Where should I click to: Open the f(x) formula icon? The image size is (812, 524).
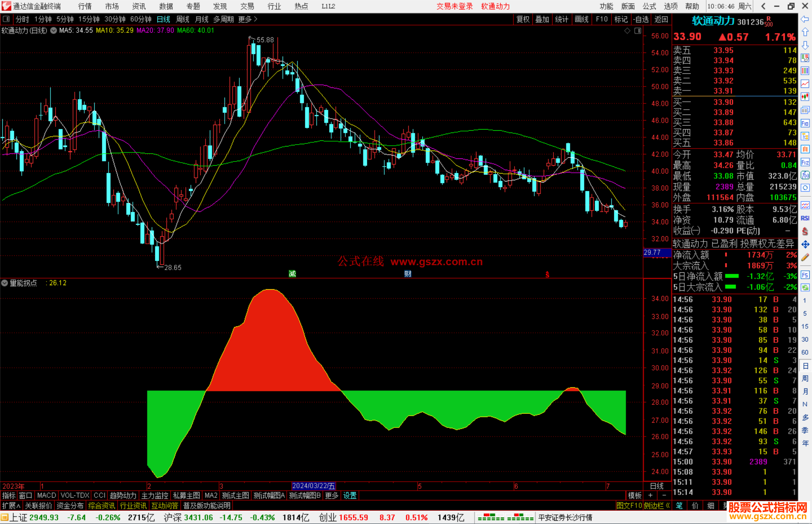coord(805,175)
